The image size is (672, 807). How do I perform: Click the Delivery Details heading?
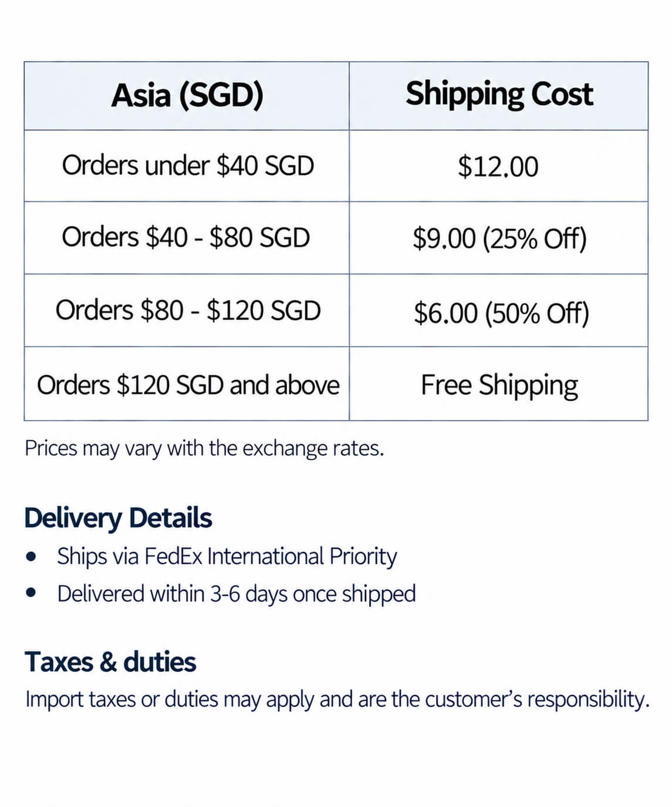click(118, 518)
